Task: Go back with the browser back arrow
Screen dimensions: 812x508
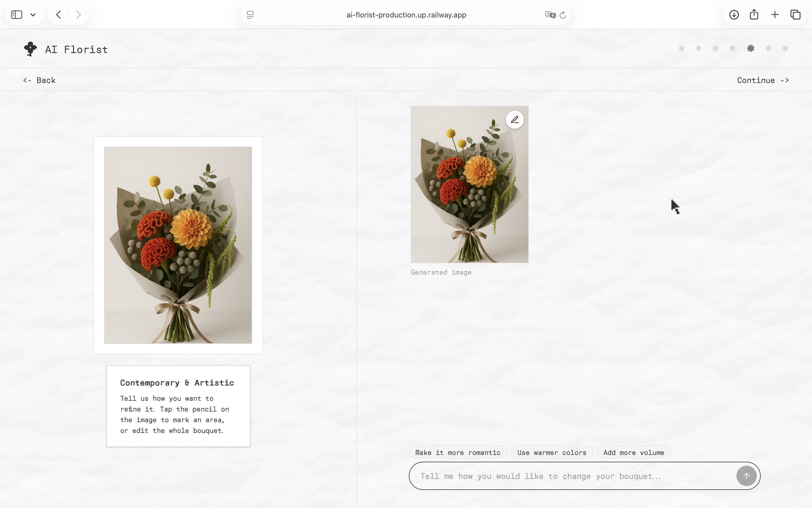Action: 58,15
